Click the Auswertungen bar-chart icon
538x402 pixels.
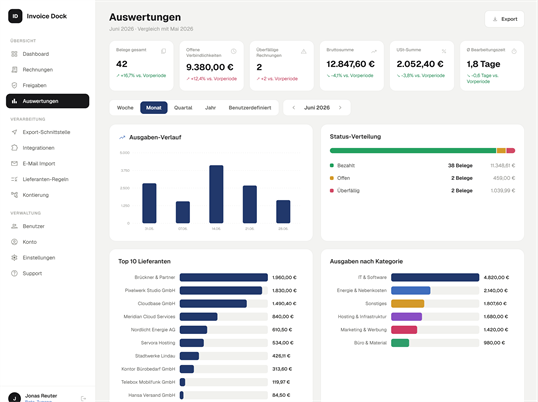(x=14, y=101)
